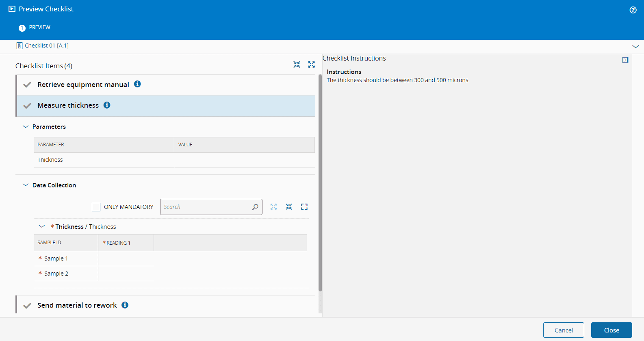
Task: Click the collapse-all icon in Data Collection
Action: 289,206
